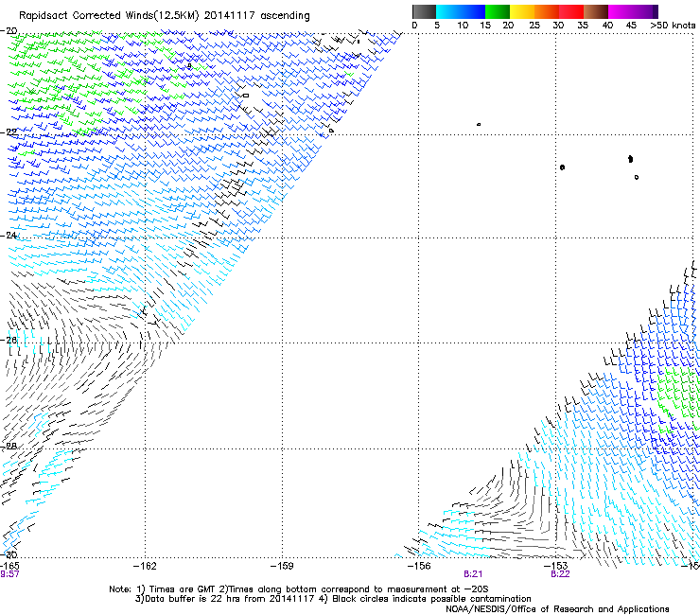Click the '-165' longitude axis label
This screenshot has height=615, width=700.
coord(9,566)
